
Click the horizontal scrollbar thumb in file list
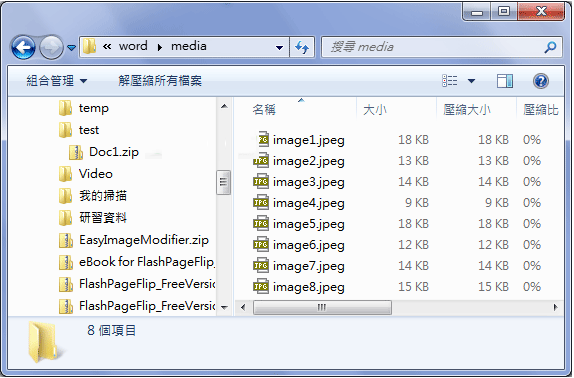pos(322,307)
